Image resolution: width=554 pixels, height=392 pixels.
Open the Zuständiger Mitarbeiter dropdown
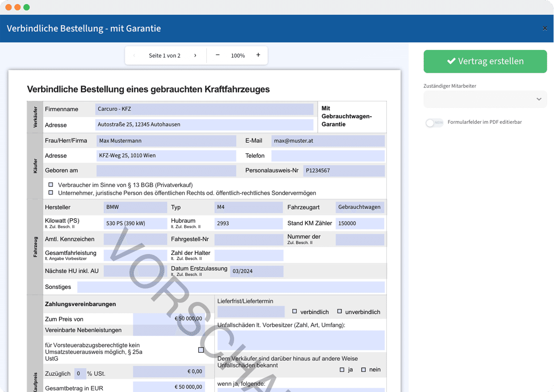pyautogui.click(x=485, y=99)
